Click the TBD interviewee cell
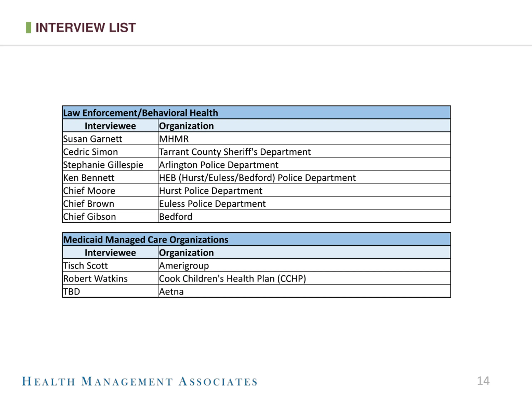This screenshot has height=399, width=532. [110, 291]
